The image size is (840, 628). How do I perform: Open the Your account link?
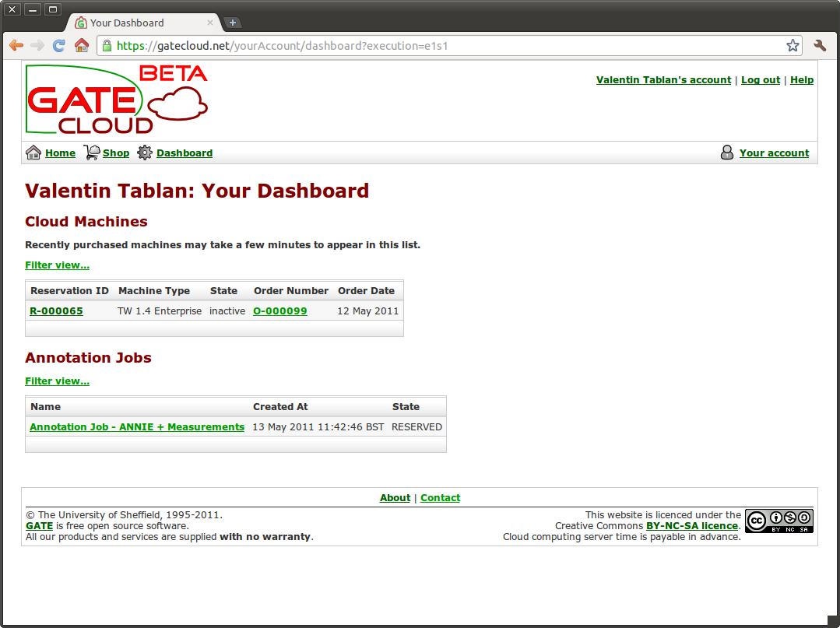[774, 153]
